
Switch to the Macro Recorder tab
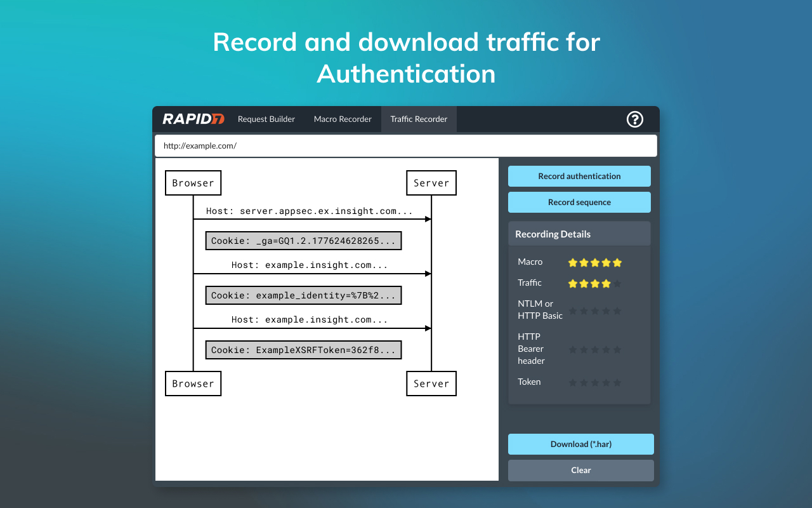pyautogui.click(x=343, y=119)
